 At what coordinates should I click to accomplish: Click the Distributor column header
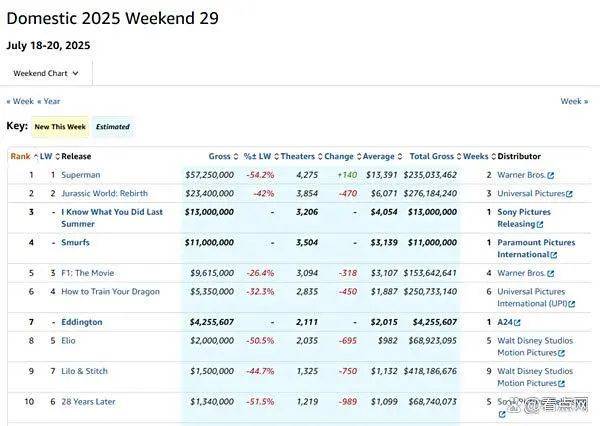(x=519, y=156)
